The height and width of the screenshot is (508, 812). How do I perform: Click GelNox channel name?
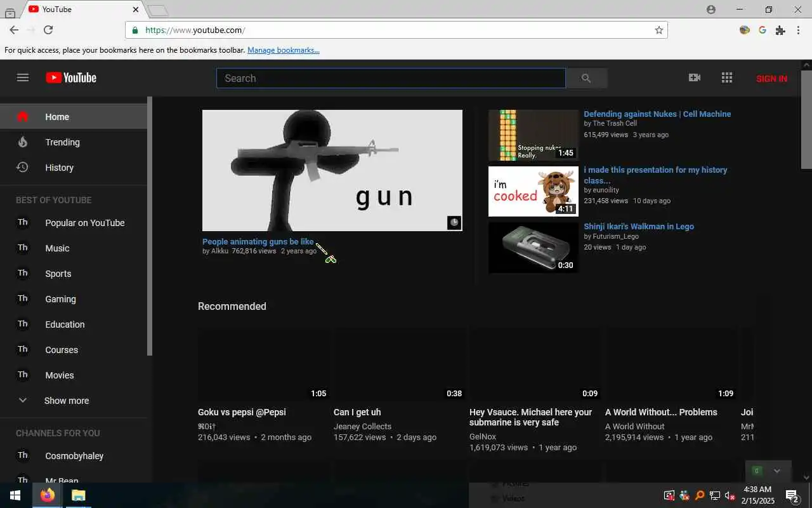483,437
